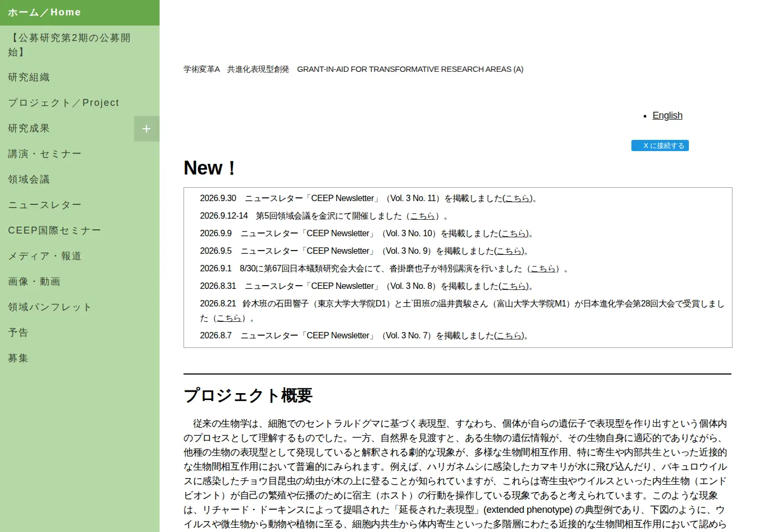Open こちら link for 第67回日本蟻類研究会大会 news
This screenshot has width=766, height=532.
(543, 269)
